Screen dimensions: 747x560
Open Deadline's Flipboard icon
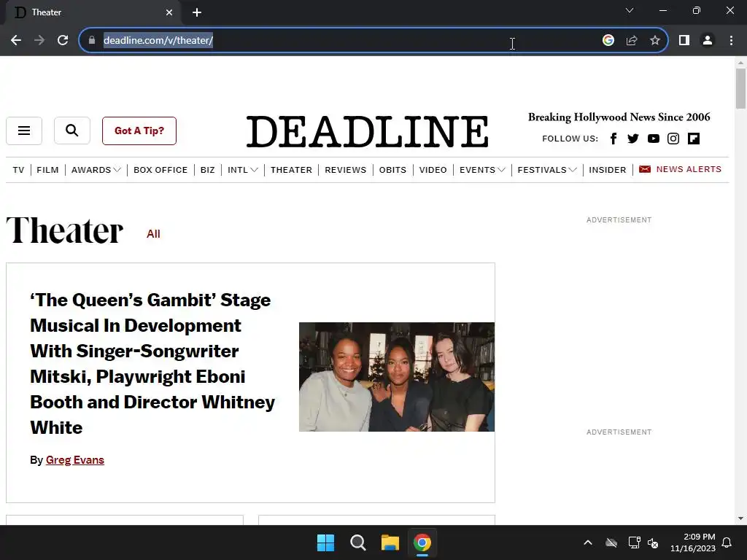pos(694,139)
